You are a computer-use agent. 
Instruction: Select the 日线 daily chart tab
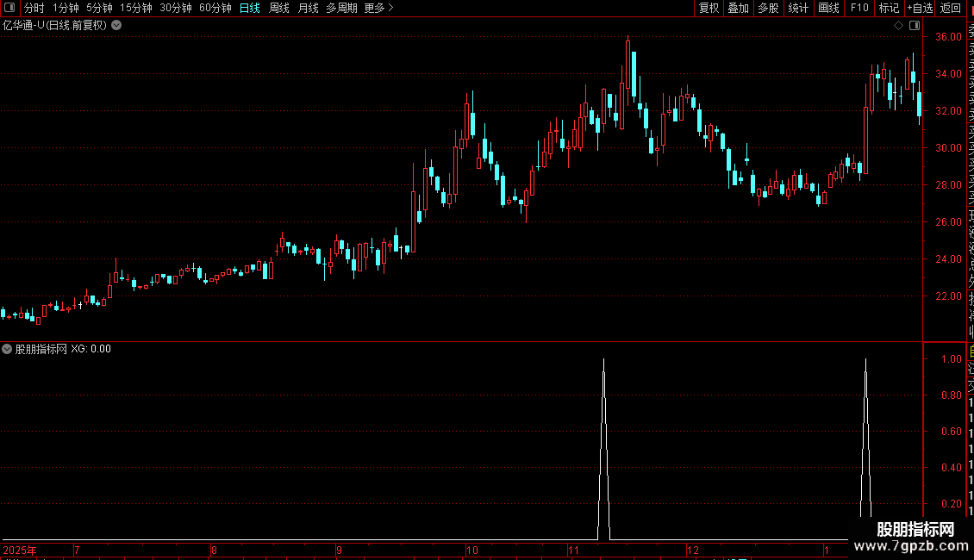pyautogui.click(x=250, y=8)
